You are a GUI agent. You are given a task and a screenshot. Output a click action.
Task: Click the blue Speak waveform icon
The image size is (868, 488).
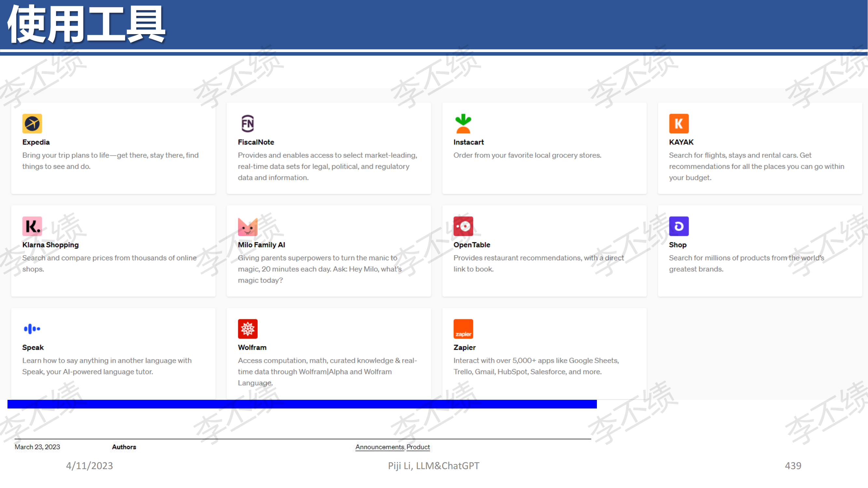click(x=32, y=329)
